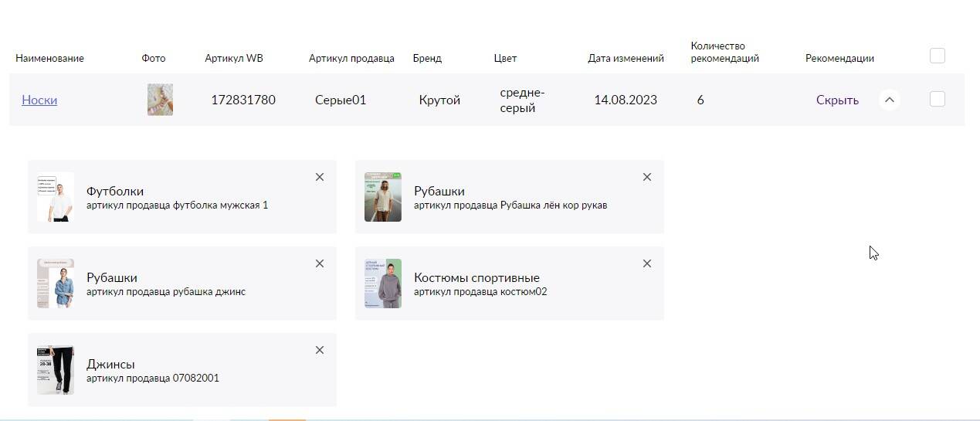Click the Цвет column header
The height and width of the screenshot is (421, 980).
coord(505,58)
